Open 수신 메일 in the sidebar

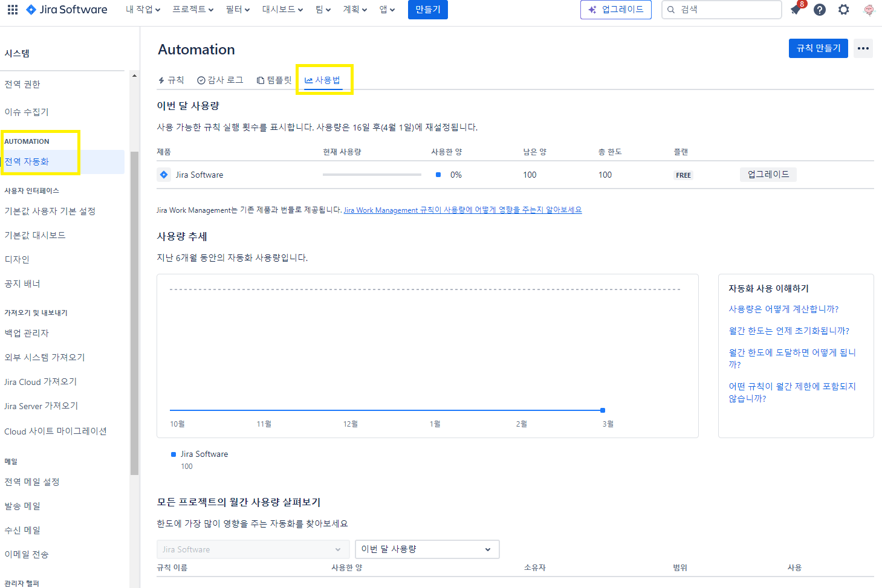22,530
